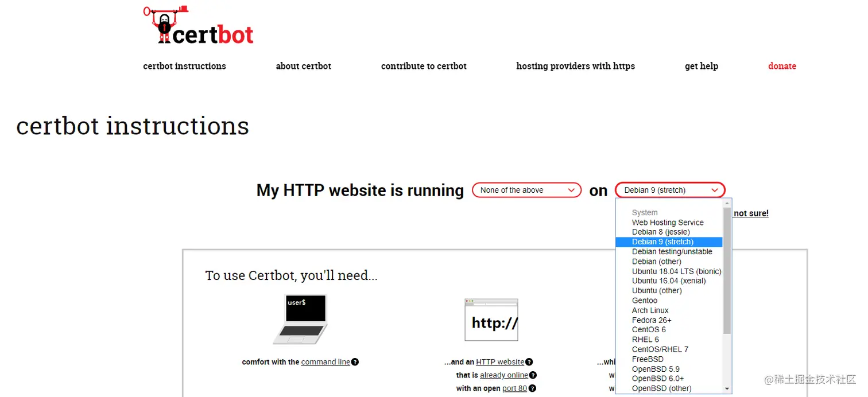Open hosting providers with https
The height and width of the screenshot is (397, 868).
point(575,66)
